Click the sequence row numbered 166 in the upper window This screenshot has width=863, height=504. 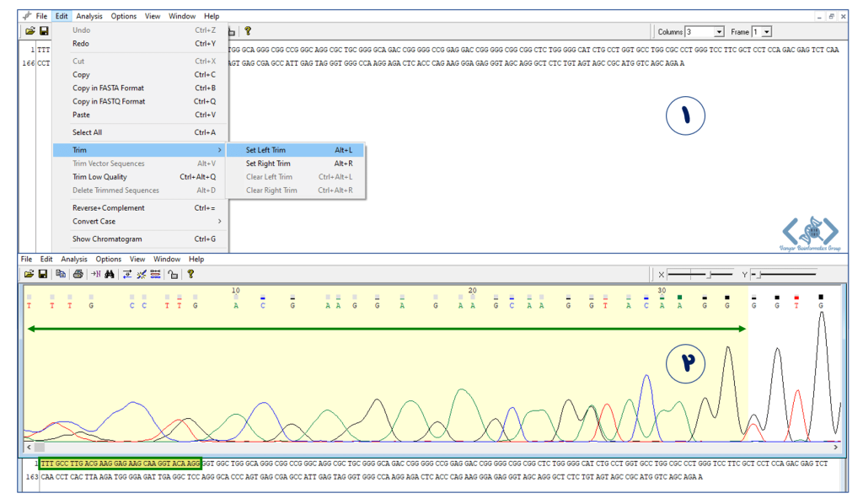coord(353,63)
